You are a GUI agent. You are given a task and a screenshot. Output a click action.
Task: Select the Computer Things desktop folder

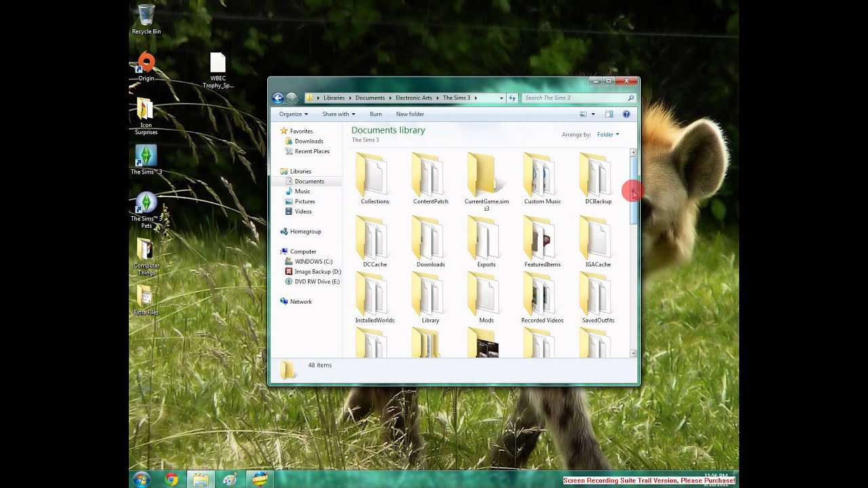tap(146, 257)
